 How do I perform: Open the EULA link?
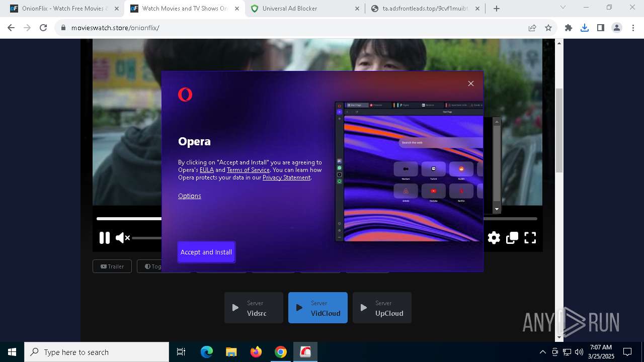coord(207,170)
